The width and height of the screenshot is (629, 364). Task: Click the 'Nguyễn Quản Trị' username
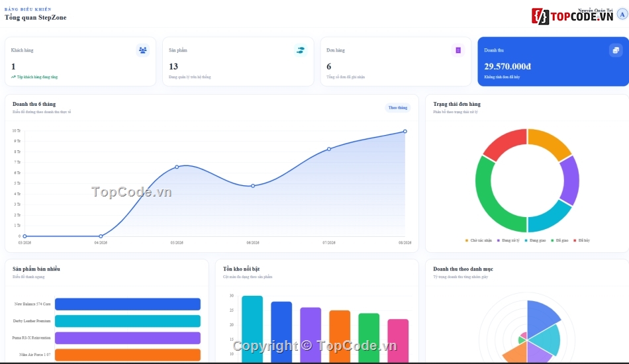click(595, 11)
